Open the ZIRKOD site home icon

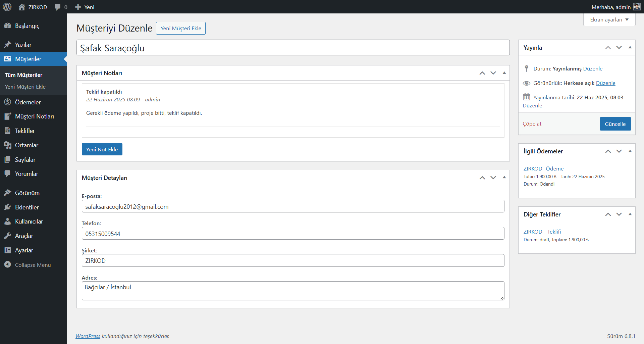click(x=22, y=7)
